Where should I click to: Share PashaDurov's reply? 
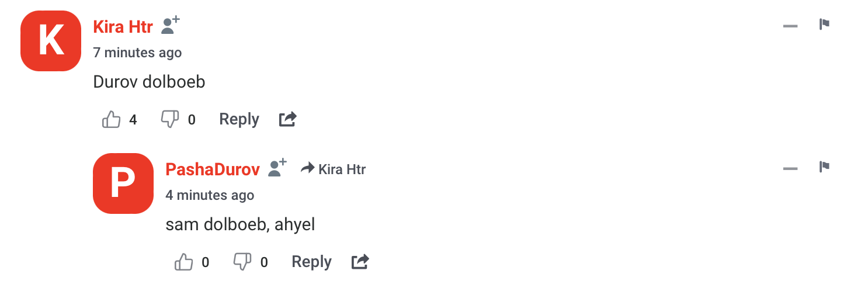pyautogui.click(x=360, y=262)
